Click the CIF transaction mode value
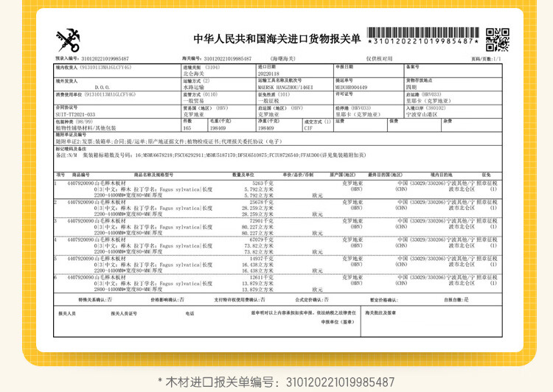The height and width of the screenshot is (392, 553). point(308,128)
